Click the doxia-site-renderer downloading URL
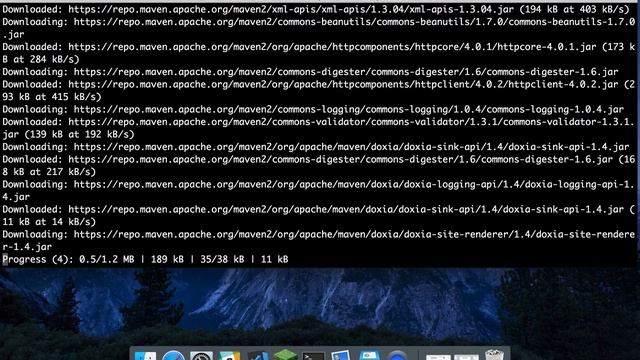640x360 pixels. click(x=354, y=234)
